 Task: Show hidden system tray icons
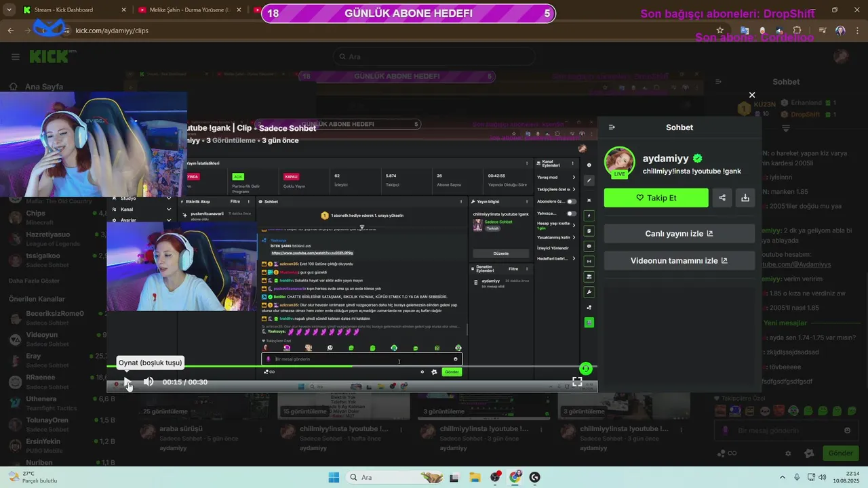tap(783, 477)
